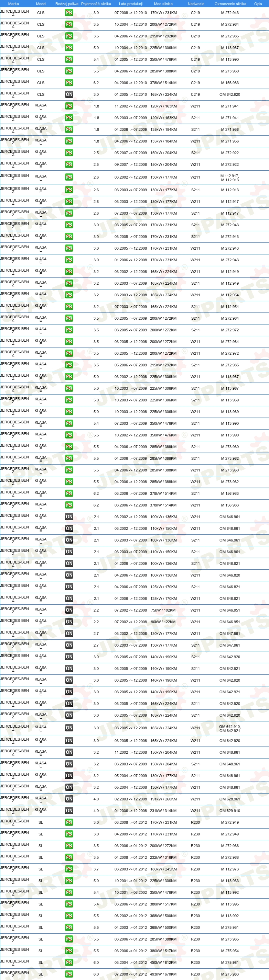Select the power cell 191kW / 260KM
Image resolution: width=269 pixels, height=980 pixels.
pos(163,799)
